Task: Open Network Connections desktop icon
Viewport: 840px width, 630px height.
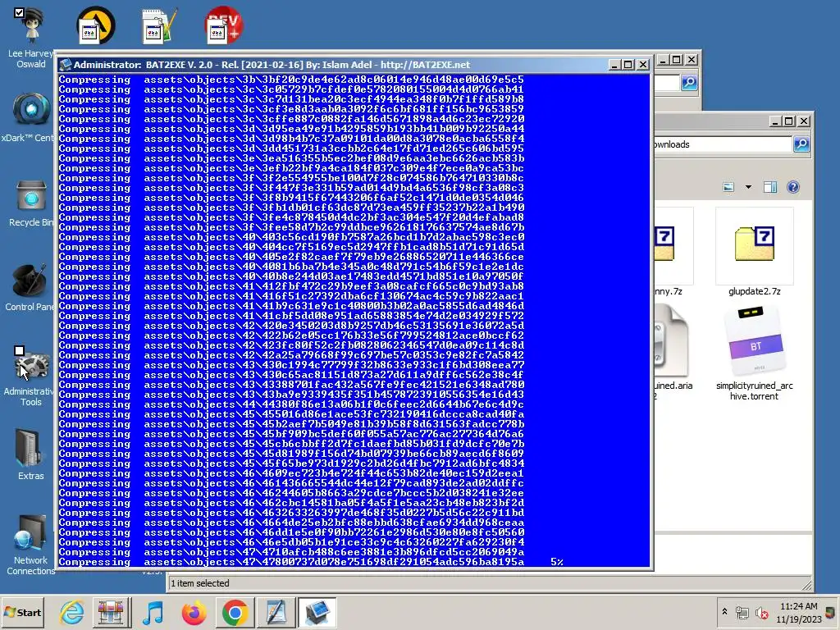Action: coord(31,546)
